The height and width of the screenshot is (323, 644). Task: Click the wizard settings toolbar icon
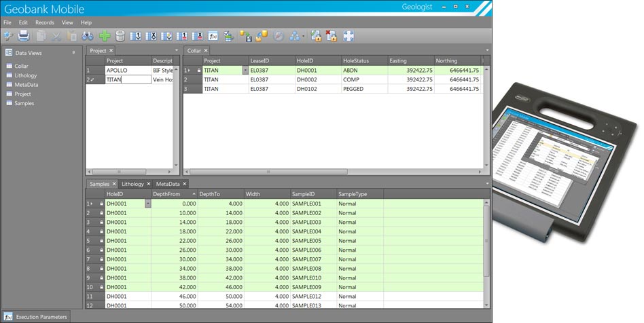tap(8, 36)
